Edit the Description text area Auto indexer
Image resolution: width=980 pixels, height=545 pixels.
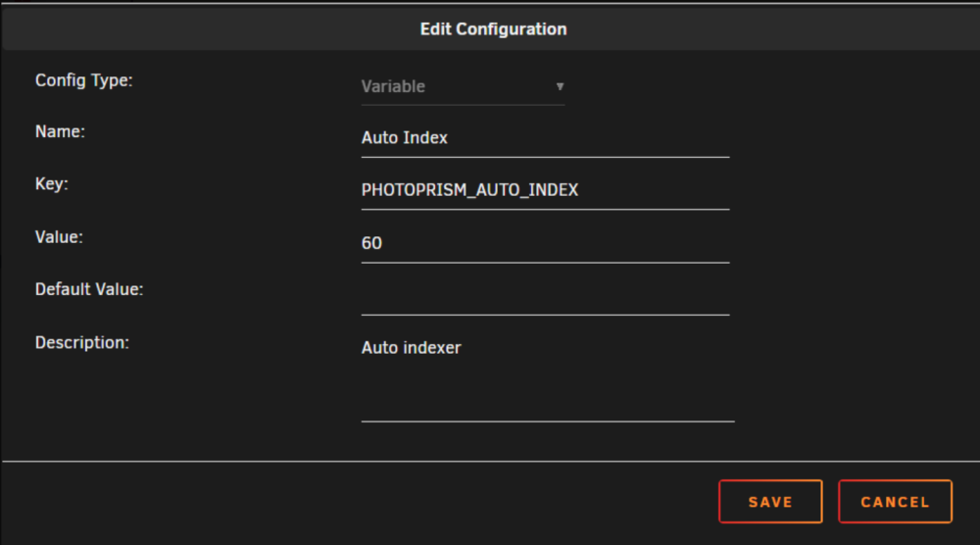pos(548,377)
